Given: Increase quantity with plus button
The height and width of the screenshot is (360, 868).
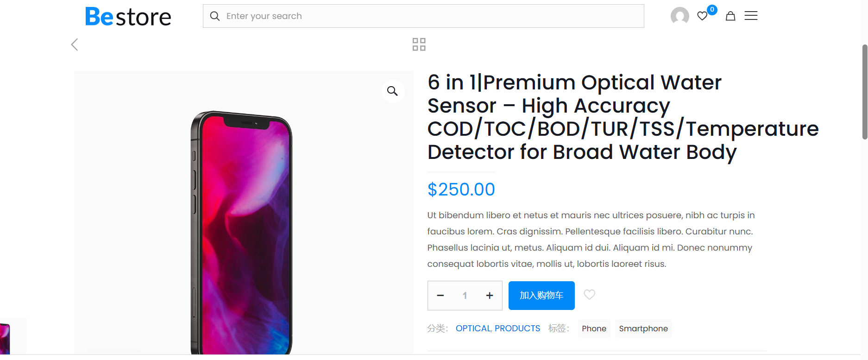Looking at the screenshot, I should [490, 296].
